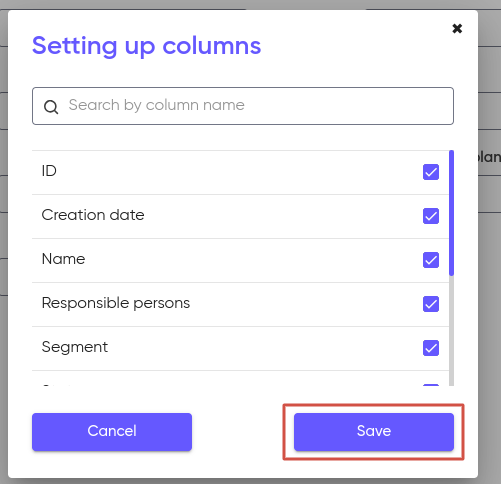Toggle the Segment column checkbox
Screen dimensions: 501x484
431,348
